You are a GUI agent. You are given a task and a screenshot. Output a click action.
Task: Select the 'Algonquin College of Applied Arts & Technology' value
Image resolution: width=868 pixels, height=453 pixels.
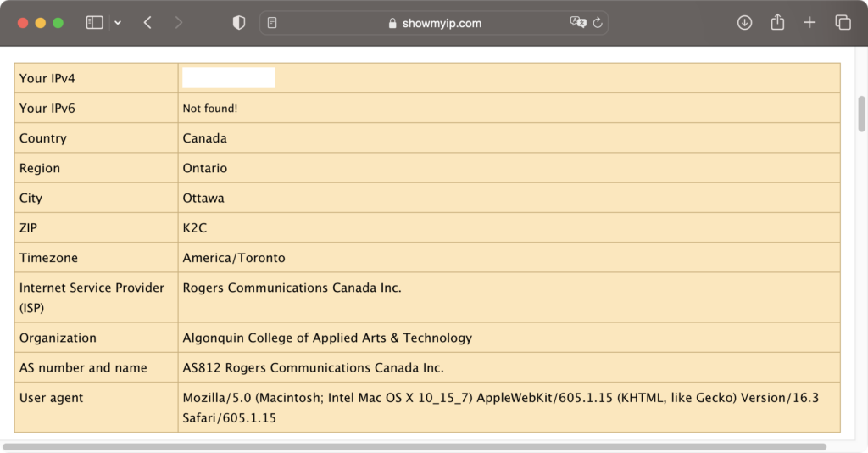[327, 338]
